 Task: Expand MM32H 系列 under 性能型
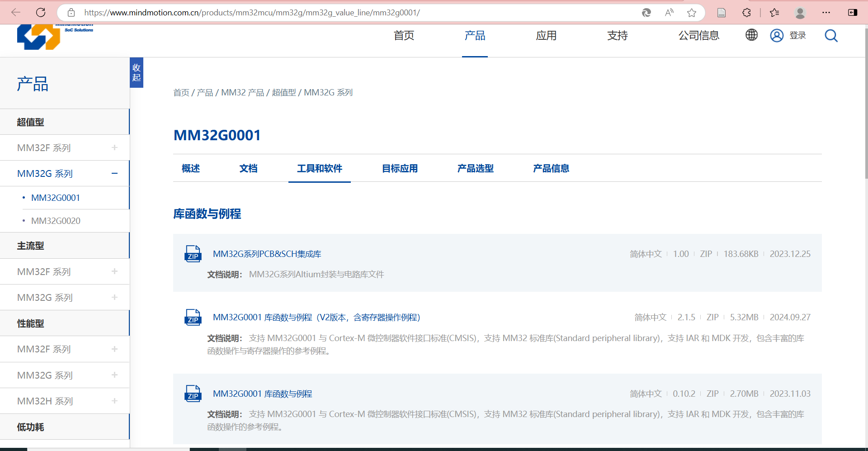pyautogui.click(x=114, y=401)
